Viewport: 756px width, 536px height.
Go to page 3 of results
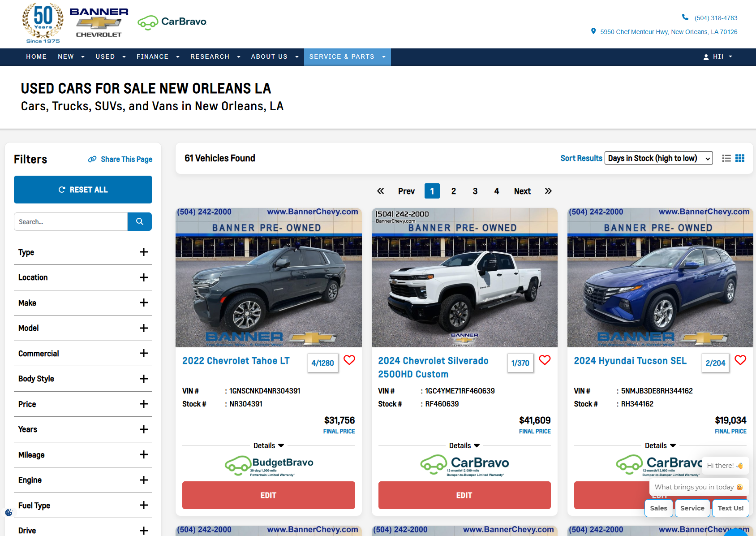click(x=475, y=191)
